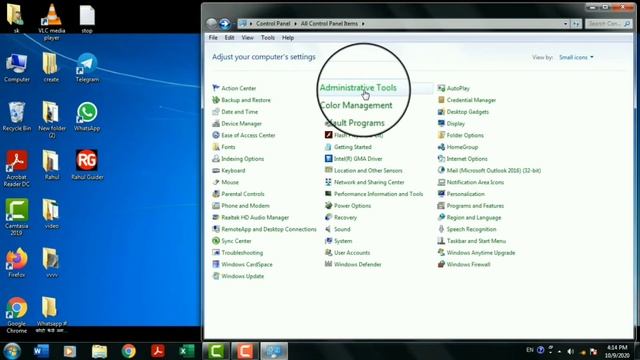Click the Windows Start button
640x360 pixels.
point(12,351)
